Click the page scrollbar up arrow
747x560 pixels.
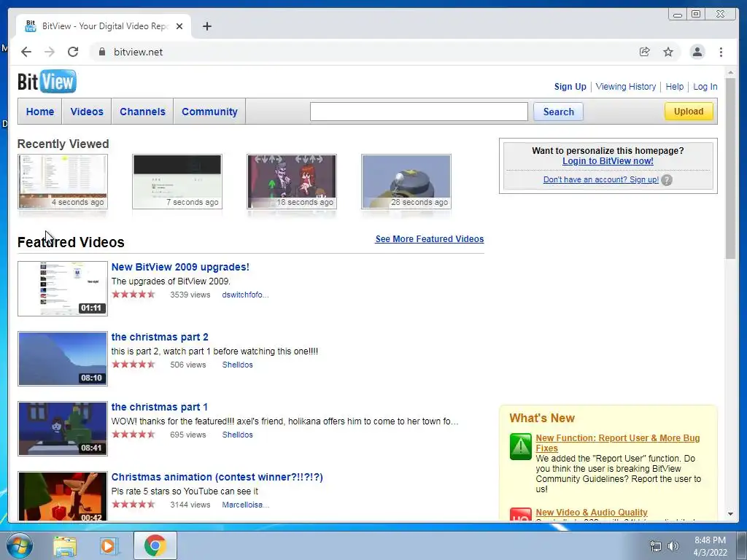(x=730, y=72)
